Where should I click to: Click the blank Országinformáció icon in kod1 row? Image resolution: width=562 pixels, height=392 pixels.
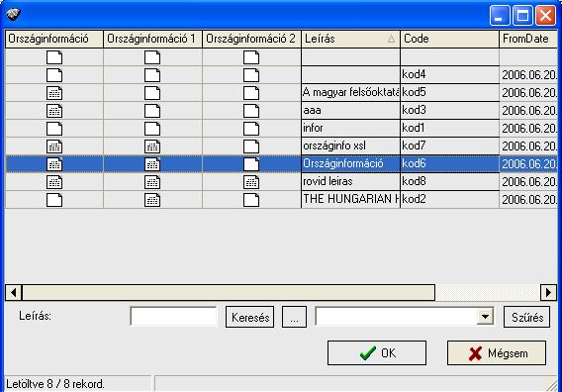tap(54, 129)
